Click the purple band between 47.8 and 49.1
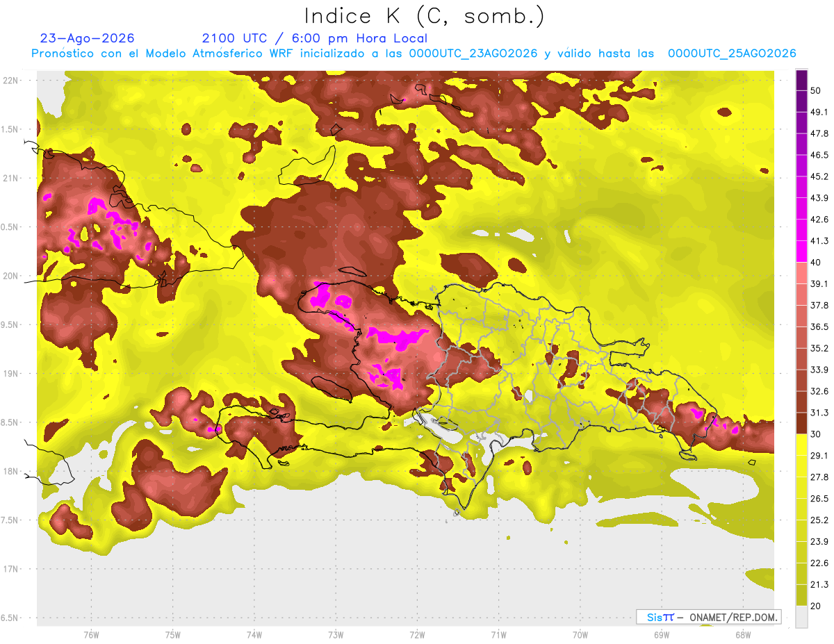 point(801,122)
